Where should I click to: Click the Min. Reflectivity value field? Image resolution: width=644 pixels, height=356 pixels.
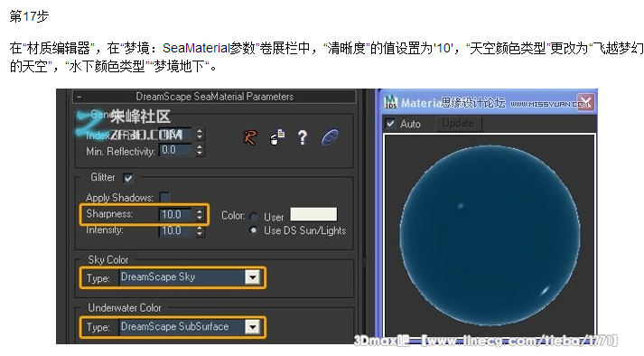[175, 150]
